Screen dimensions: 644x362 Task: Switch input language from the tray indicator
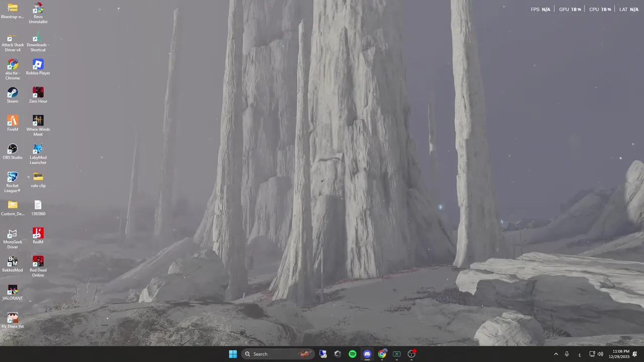click(580, 354)
